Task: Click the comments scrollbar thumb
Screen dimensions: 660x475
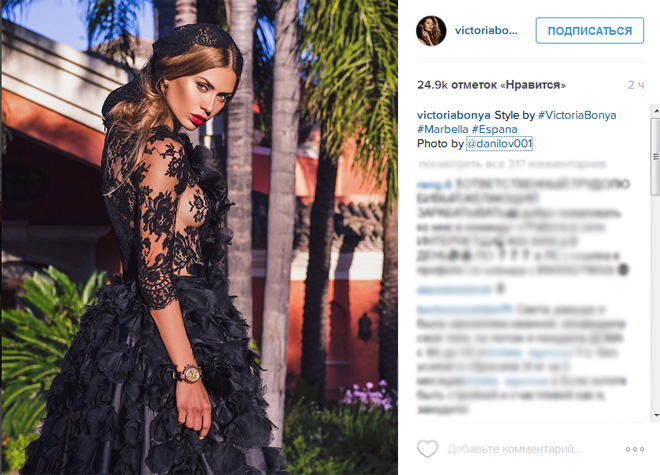Action: [656, 156]
